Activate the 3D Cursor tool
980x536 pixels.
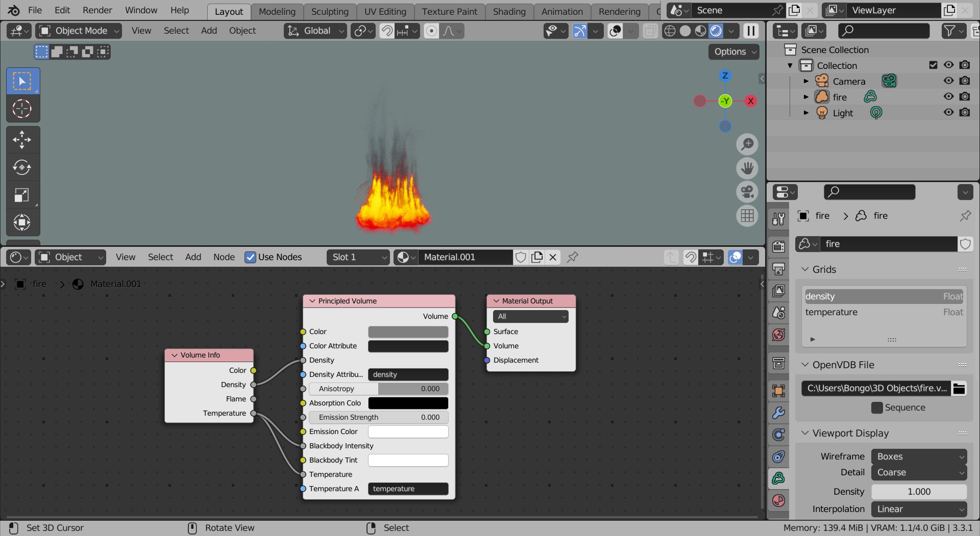coord(22,109)
